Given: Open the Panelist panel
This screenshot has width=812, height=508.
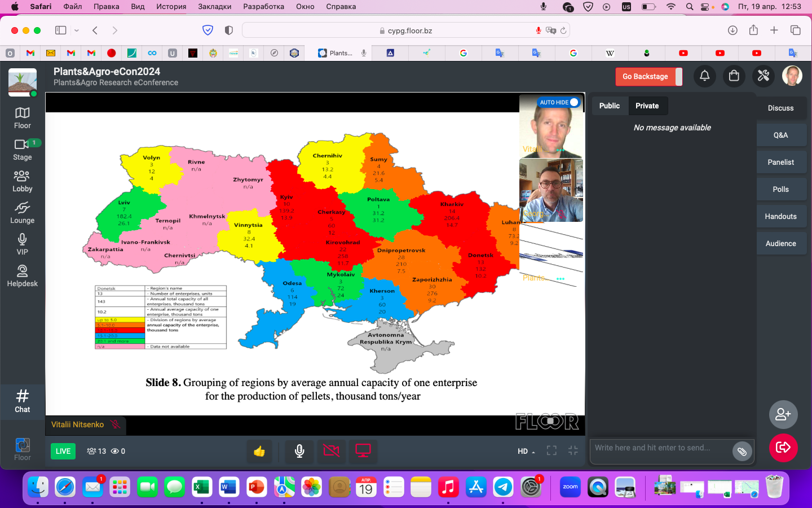Looking at the screenshot, I should tap(780, 162).
